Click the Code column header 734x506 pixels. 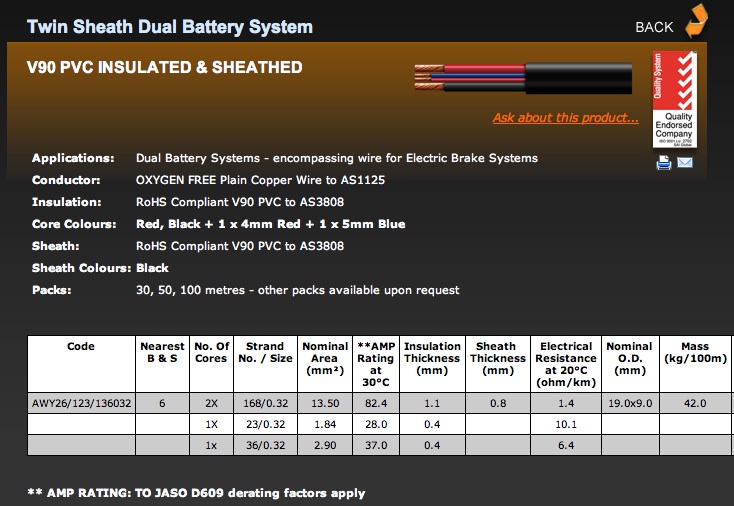(81, 346)
